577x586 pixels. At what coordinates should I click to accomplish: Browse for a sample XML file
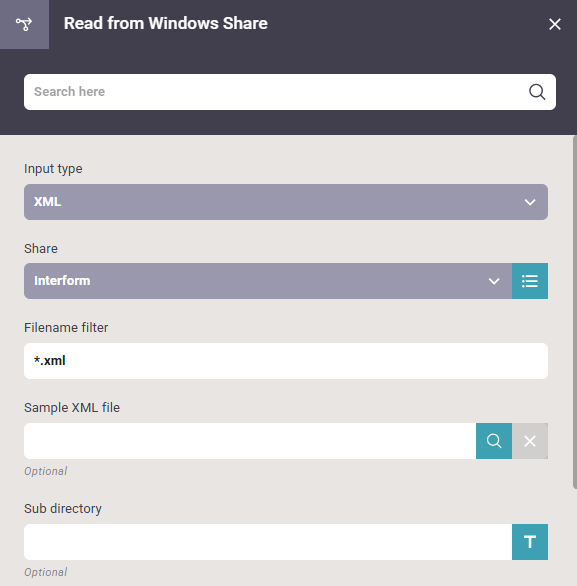494,441
